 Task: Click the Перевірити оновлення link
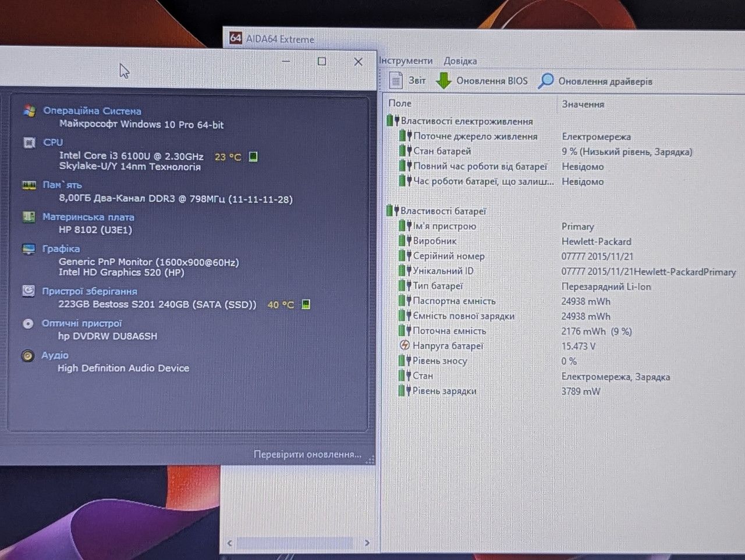[307, 454]
